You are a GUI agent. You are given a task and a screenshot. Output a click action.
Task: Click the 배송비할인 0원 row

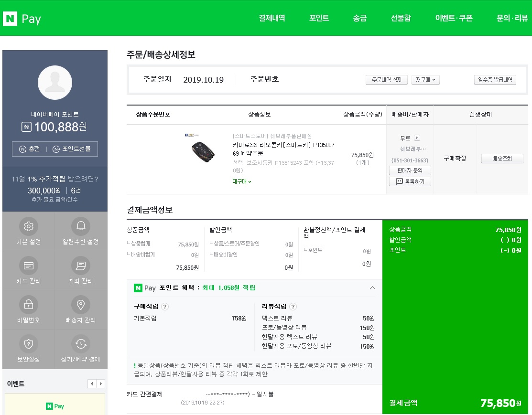(x=251, y=255)
